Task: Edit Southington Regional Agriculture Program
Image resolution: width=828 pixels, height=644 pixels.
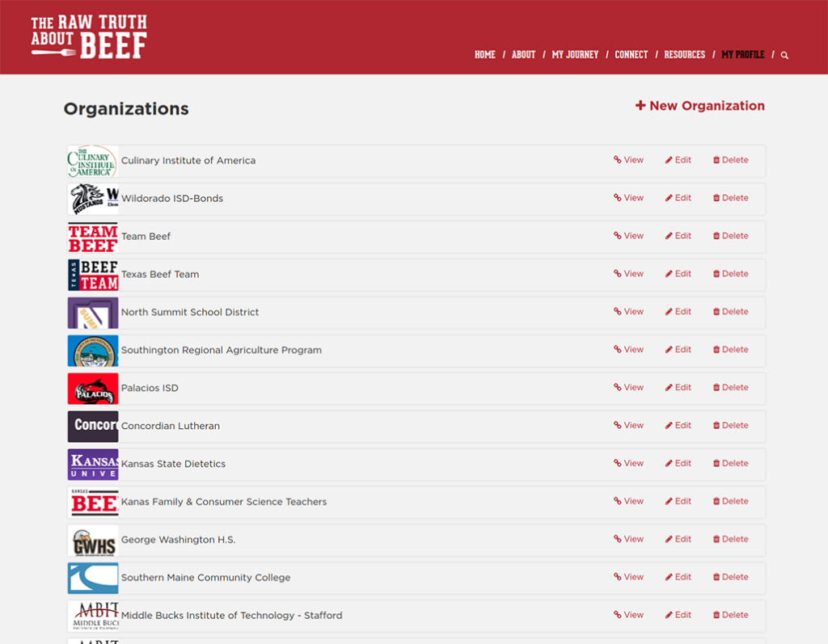Action: point(678,350)
